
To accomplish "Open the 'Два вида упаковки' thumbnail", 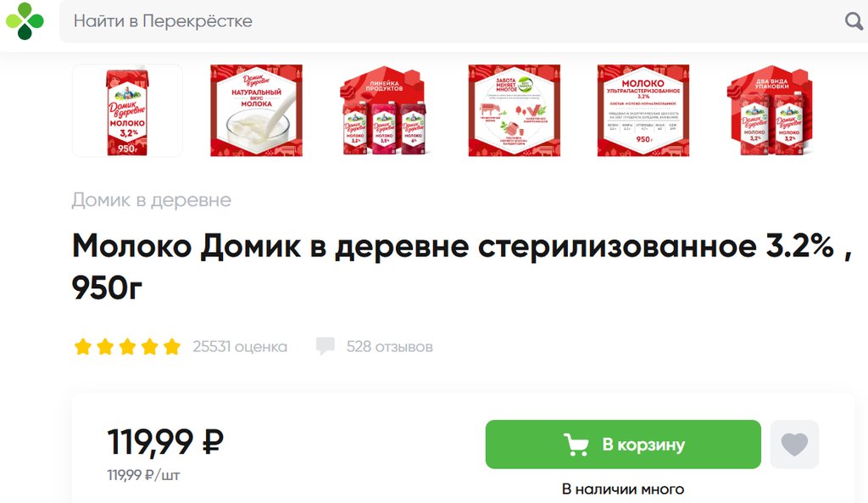I will (771, 110).
